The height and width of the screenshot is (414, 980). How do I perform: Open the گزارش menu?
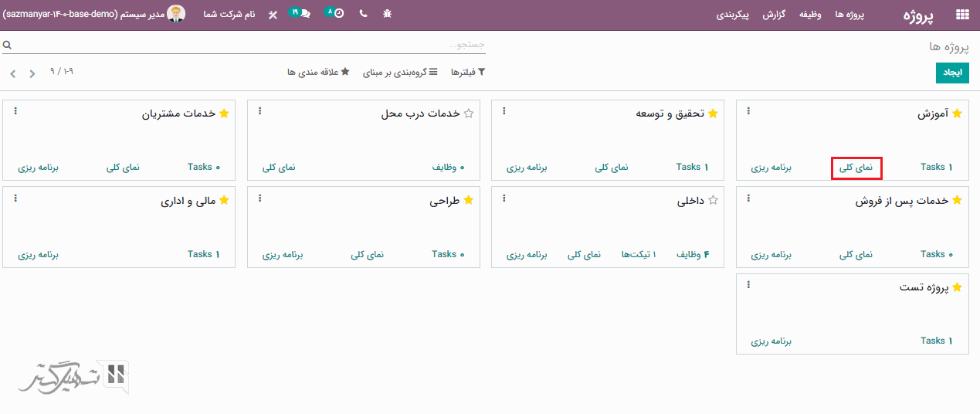click(x=774, y=15)
